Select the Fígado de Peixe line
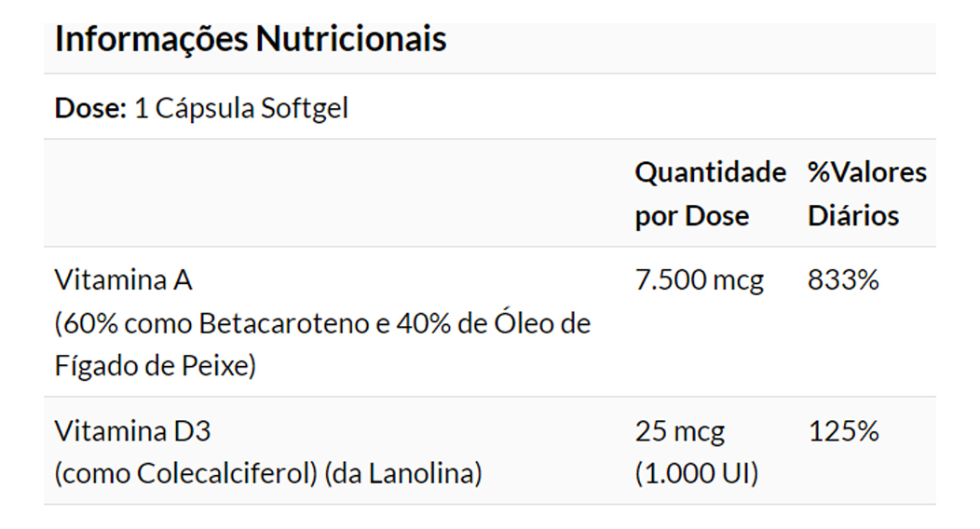 pyautogui.click(x=155, y=366)
